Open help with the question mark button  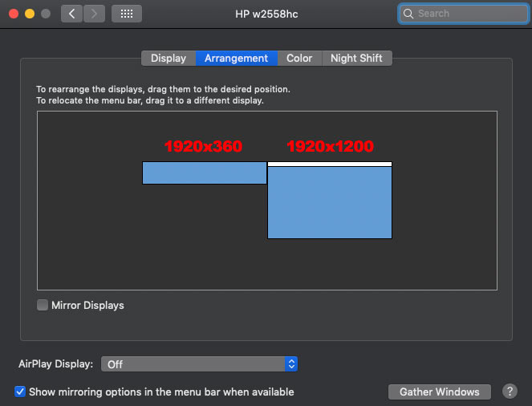(510, 391)
